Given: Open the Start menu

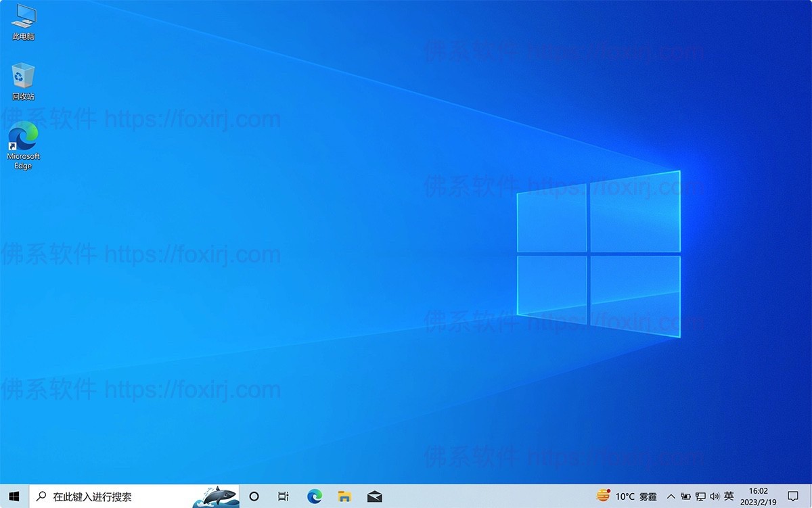Looking at the screenshot, I should pos(12,496).
